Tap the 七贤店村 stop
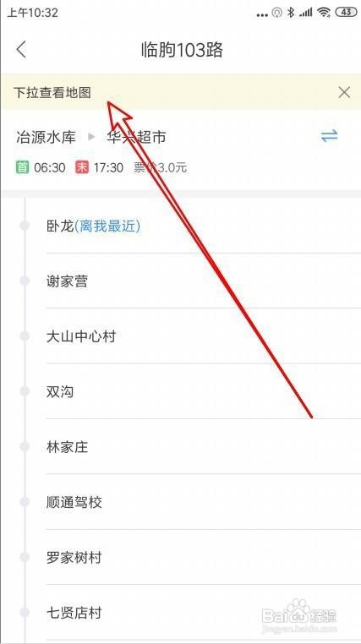 click(x=203, y=614)
